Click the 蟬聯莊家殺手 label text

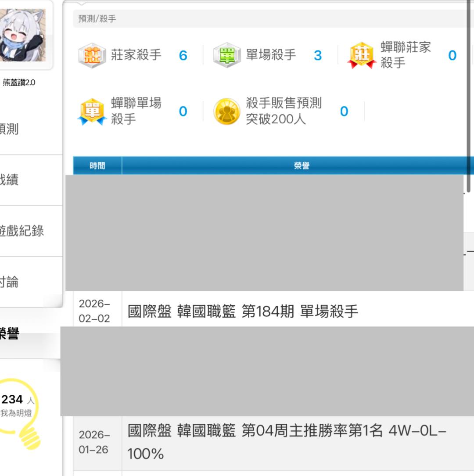[406, 55]
